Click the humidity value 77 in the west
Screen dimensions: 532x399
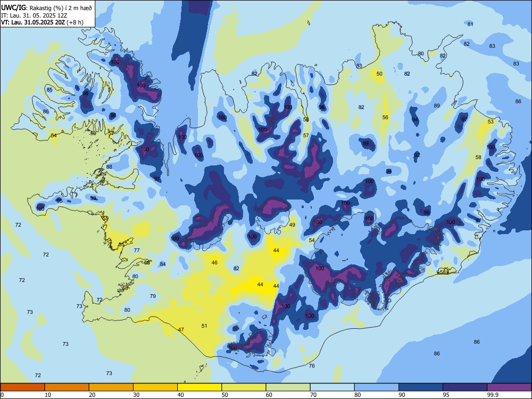(137, 251)
